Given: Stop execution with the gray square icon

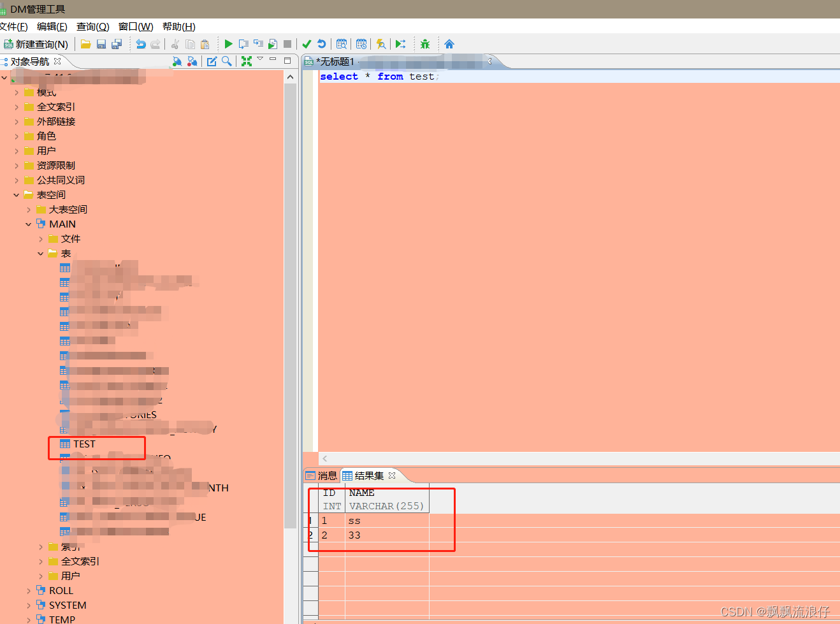Looking at the screenshot, I should 287,44.
